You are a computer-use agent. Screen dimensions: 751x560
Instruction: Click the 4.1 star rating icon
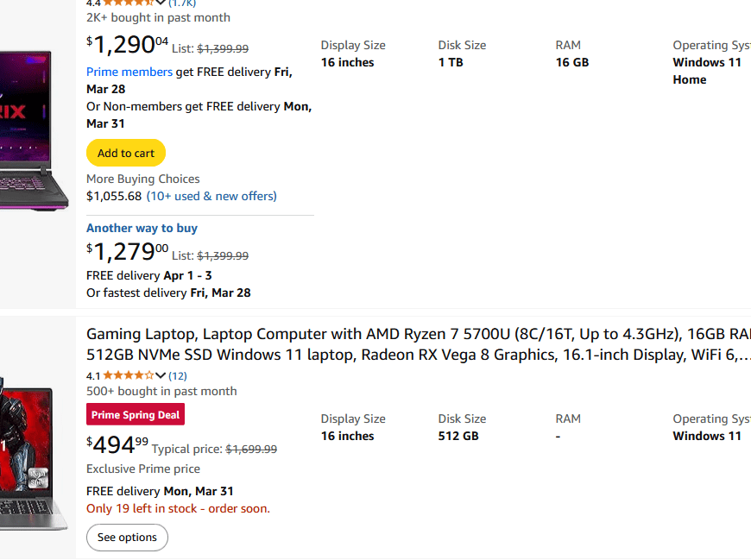point(129,375)
